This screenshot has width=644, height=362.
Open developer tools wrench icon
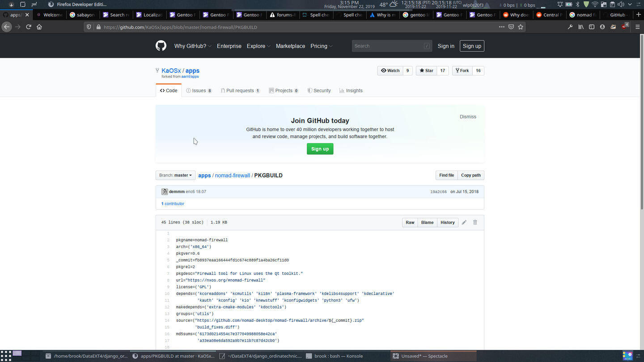570,27
